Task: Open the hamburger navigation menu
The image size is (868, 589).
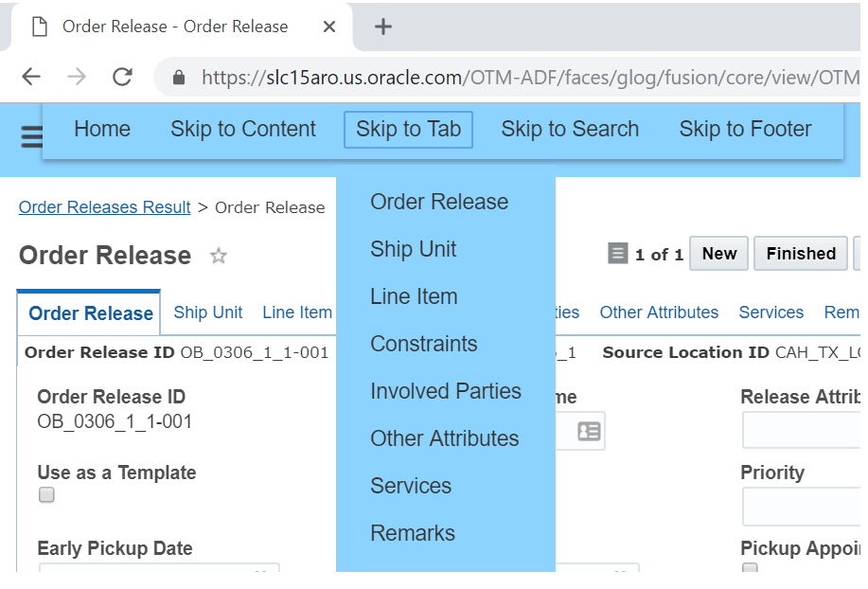Action: tap(31, 138)
